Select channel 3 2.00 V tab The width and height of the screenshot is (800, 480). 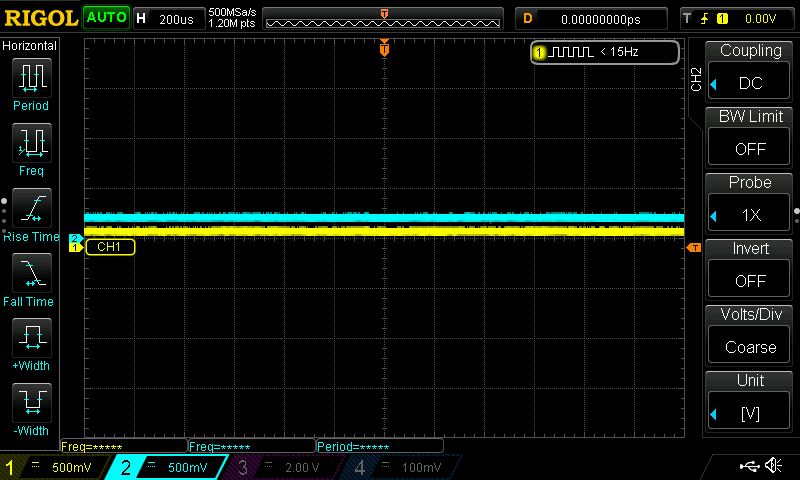(x=282, y=467)
